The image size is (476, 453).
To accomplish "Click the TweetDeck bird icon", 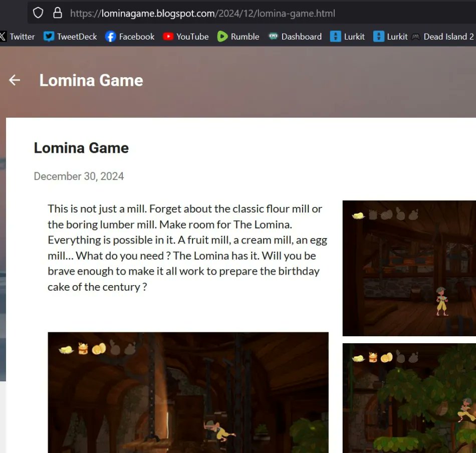I will tap(49, 37).
